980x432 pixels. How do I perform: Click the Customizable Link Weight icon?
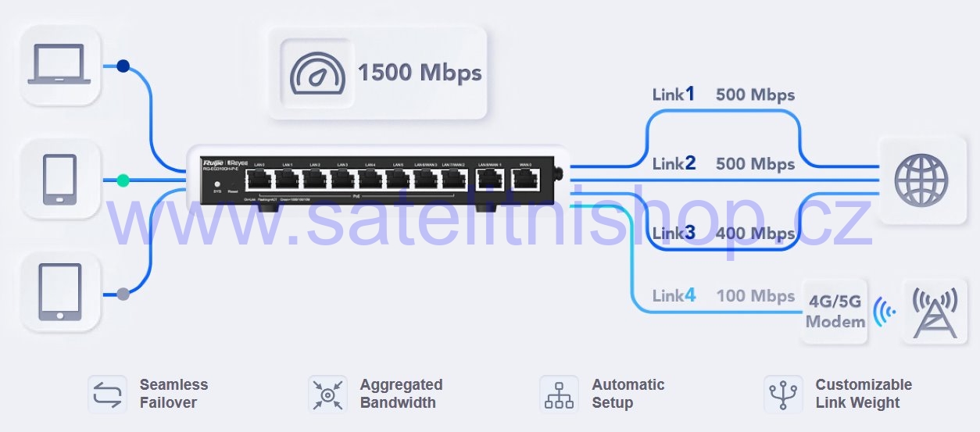[x=783, y=395]
